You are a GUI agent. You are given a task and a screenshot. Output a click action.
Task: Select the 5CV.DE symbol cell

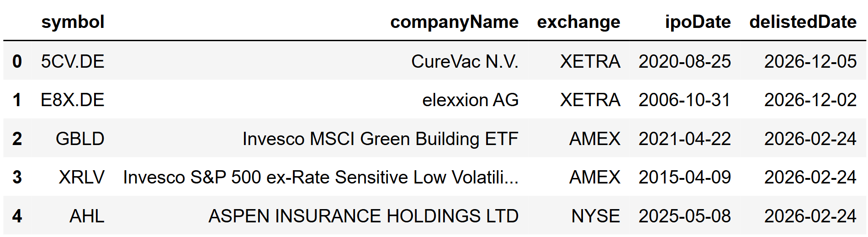(73, 61)
